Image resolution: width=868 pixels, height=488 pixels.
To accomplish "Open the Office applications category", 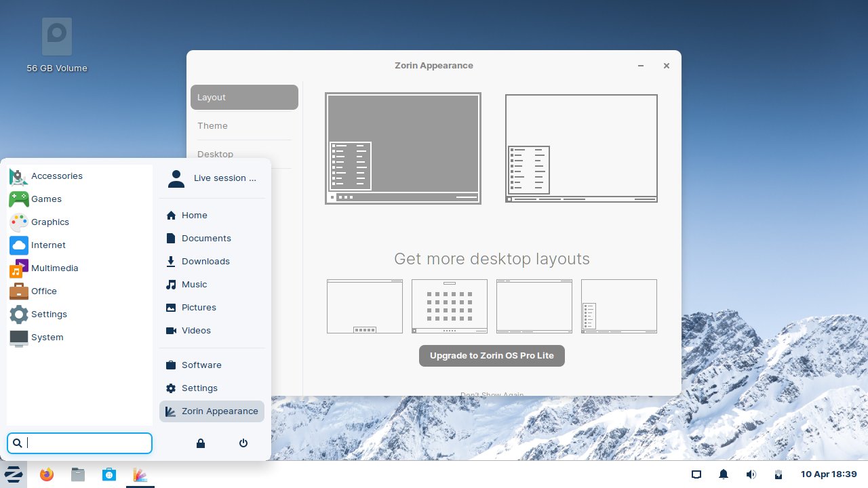I will tap(44, 291).
